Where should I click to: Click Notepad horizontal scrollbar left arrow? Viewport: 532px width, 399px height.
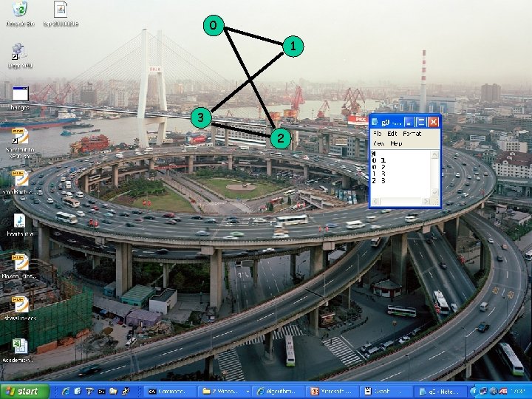click(x=375, y=202)
